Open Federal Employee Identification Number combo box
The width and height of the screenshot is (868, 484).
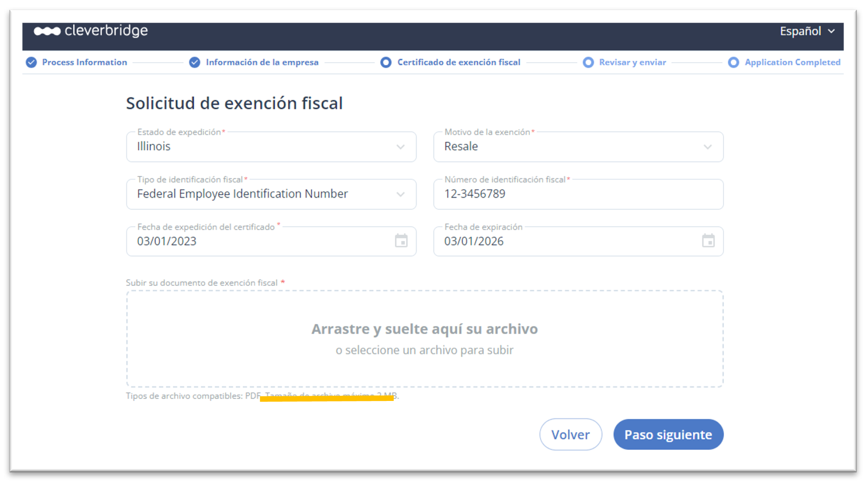point(271,194)
